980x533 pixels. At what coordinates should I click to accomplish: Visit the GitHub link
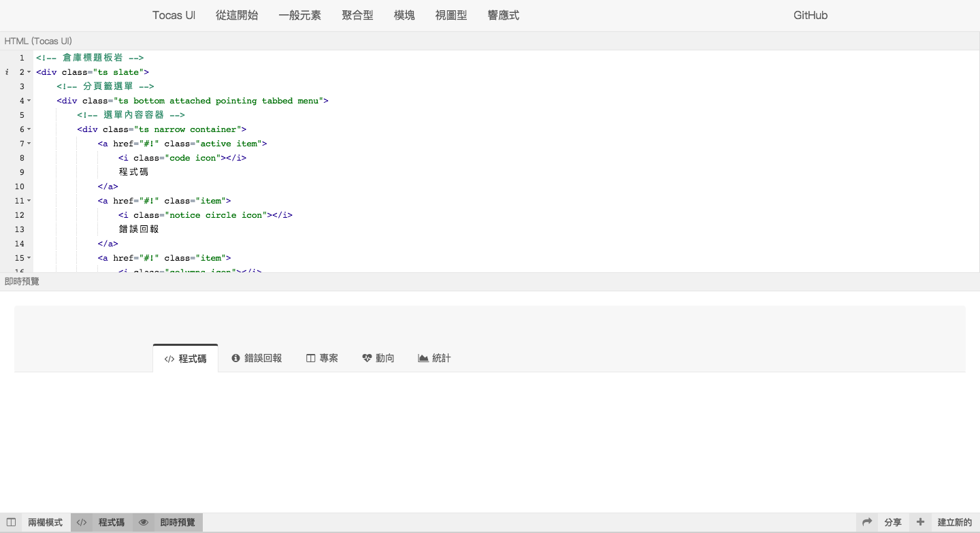[x=811, y=15]
